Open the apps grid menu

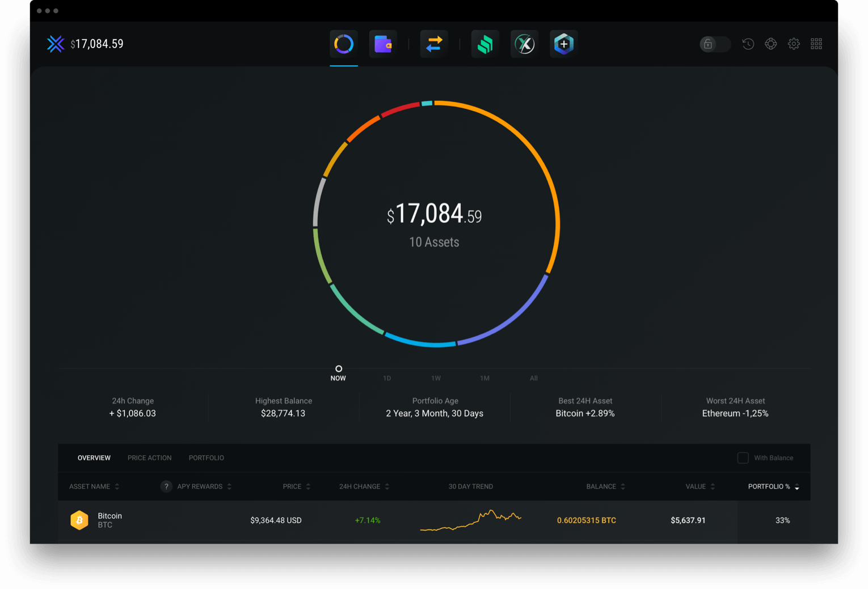[816, 44]
